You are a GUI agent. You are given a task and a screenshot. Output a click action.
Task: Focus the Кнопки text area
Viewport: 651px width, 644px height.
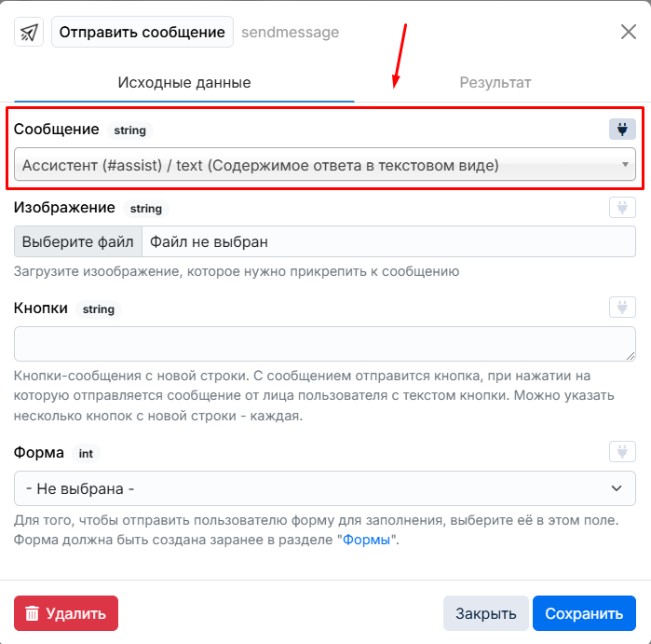pyautogui.click(x=325, y=344)
